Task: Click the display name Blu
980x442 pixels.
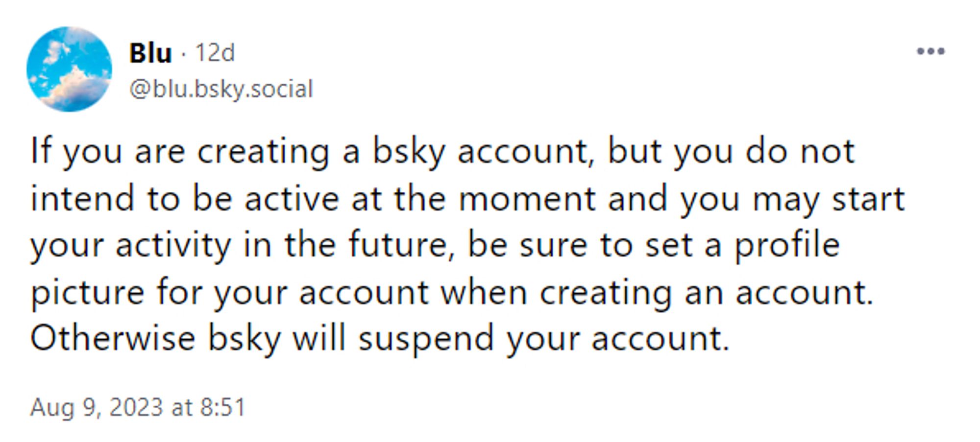Action: tap(150, 53)
